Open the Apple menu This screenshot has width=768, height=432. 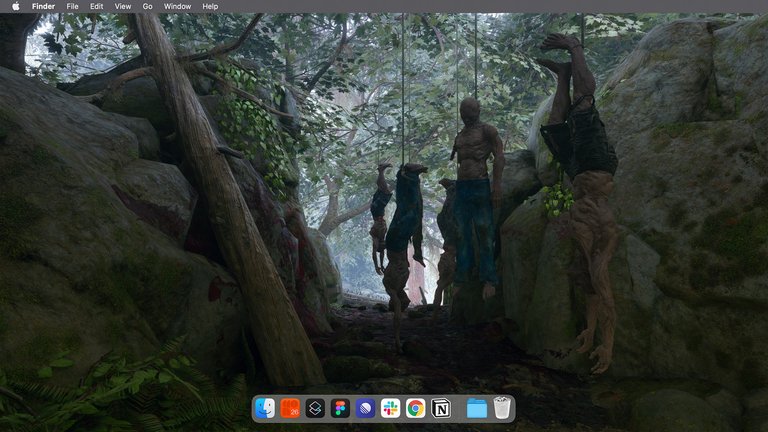point(16,6)
